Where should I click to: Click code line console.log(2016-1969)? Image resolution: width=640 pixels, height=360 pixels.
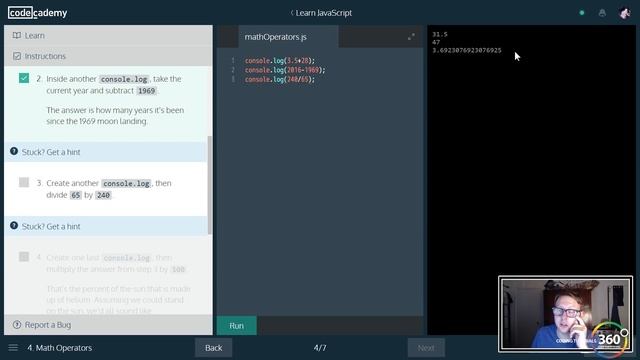tap(285, 70)
